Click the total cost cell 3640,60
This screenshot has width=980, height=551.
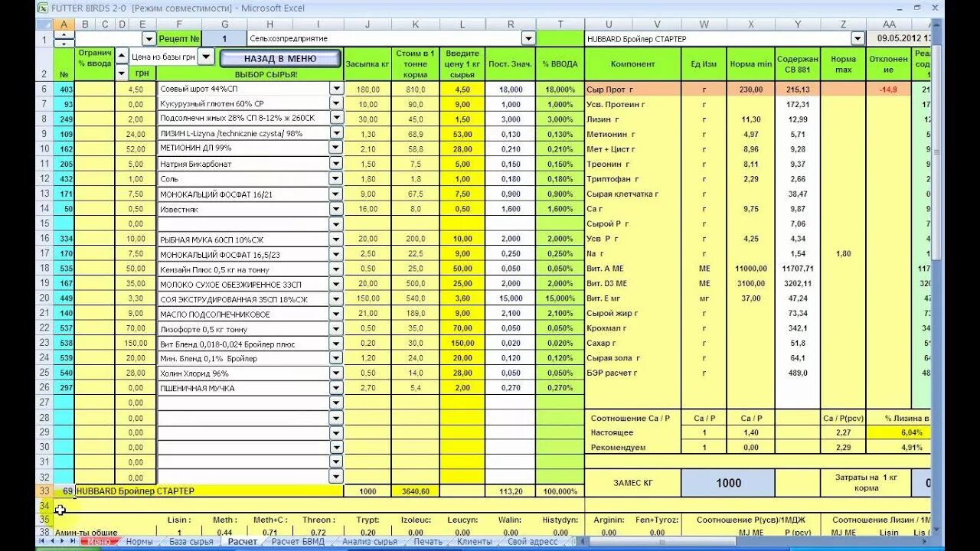[x=416, y=491]
